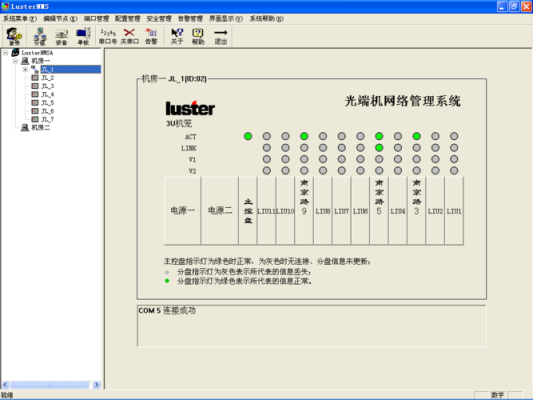The height and width of the screenshot is (400, 533).
Task: Open the 端口管理 menu
Action: (x=97, y=19)
